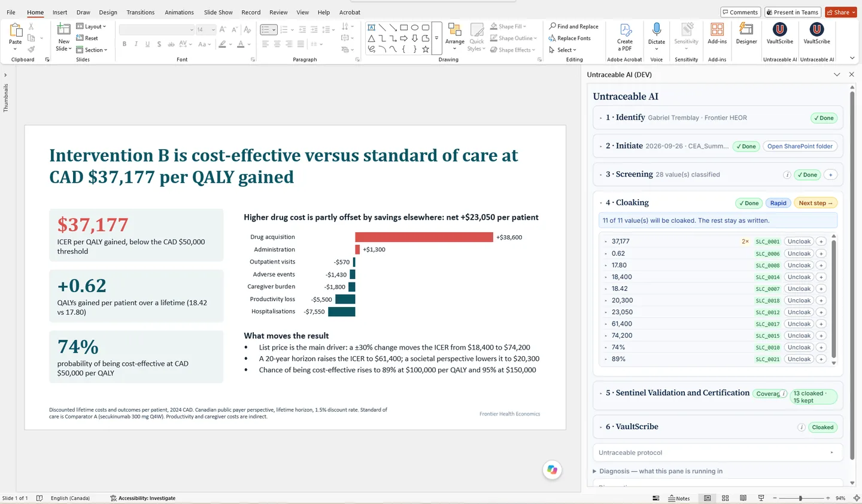
Task: Fit slide to current window
Action: click(857, 498)
